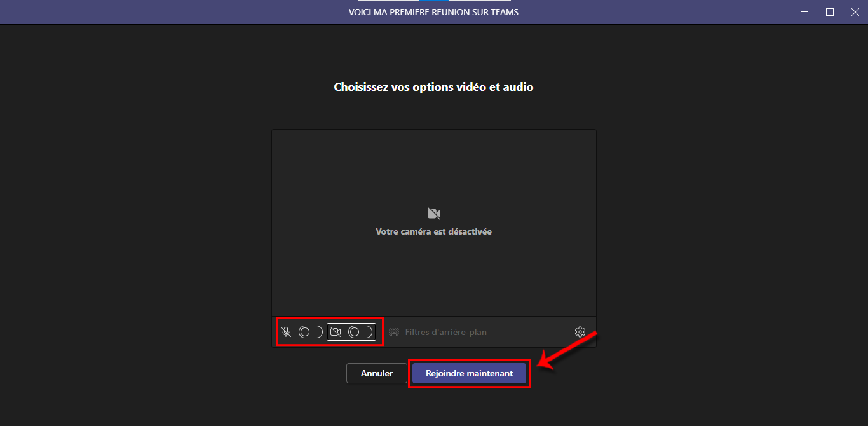This screenshot has height=426, width=868.
Task: Maximize the Teams meeting window
Action: (830, 12)
